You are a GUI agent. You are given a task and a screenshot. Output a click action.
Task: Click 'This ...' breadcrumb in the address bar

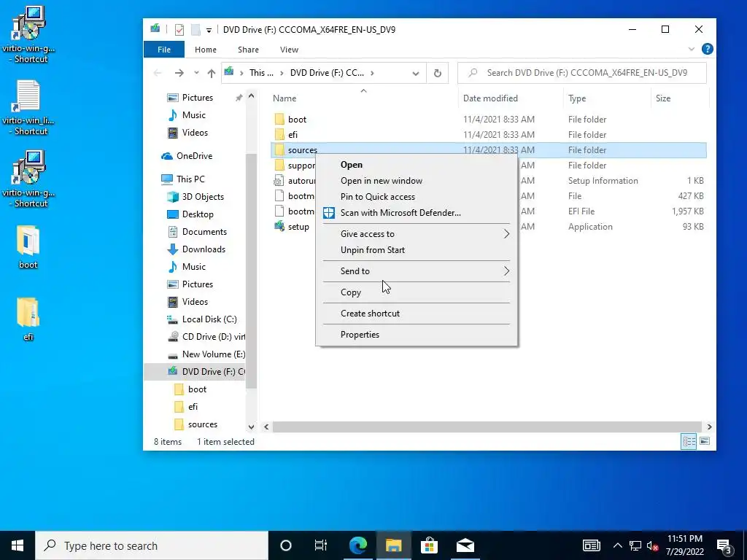click(x=261, y=73)
